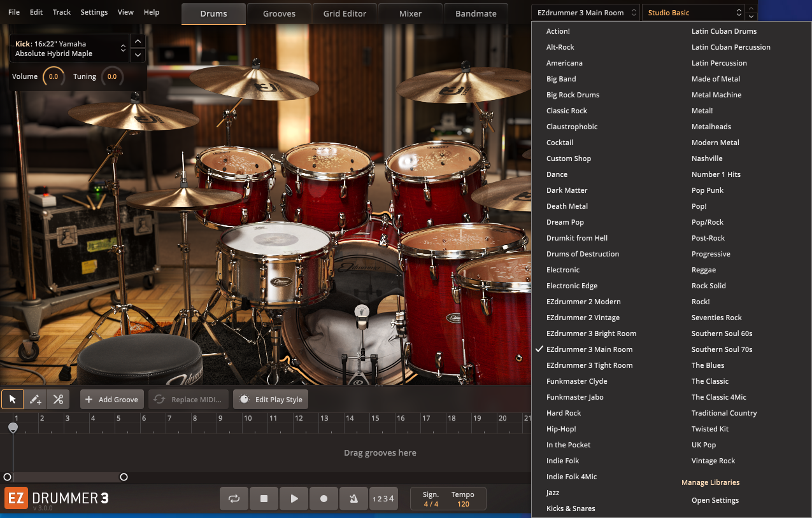This screenshot has height=518, width=812.
Task: Choose the Progressive library
Action: pyautogui.click(x=711, y=254)
